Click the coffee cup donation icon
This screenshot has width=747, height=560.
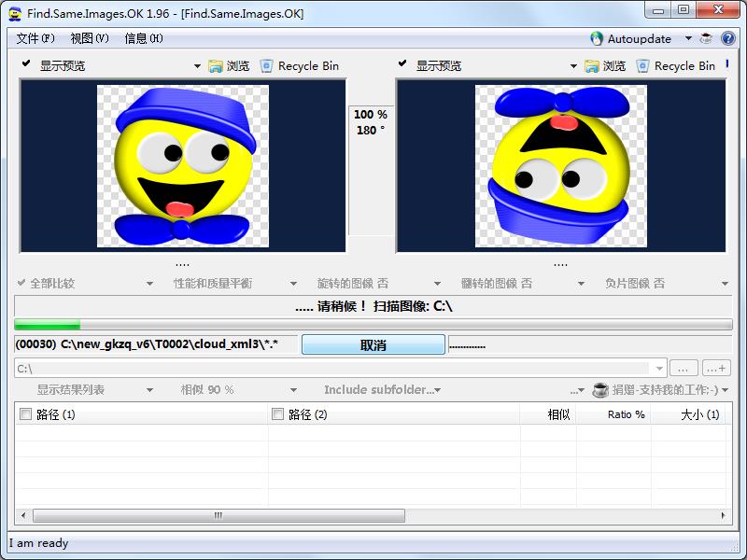click(707, 38)
